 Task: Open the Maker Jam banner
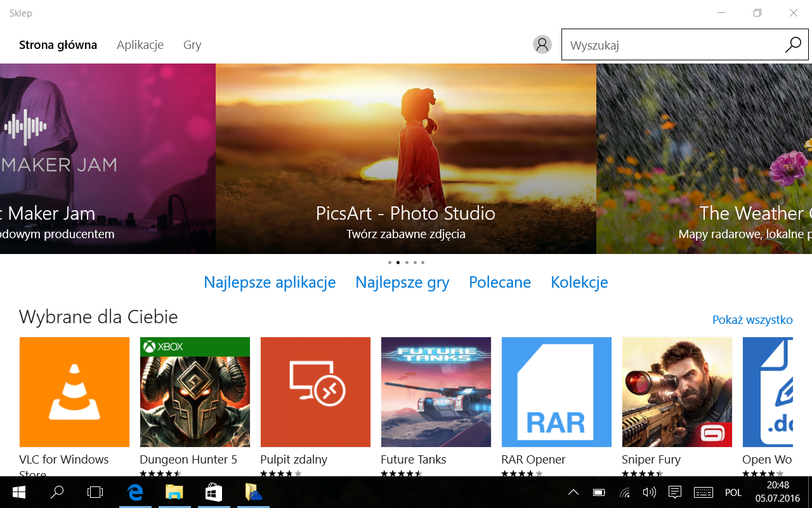[x=108, y=159]
